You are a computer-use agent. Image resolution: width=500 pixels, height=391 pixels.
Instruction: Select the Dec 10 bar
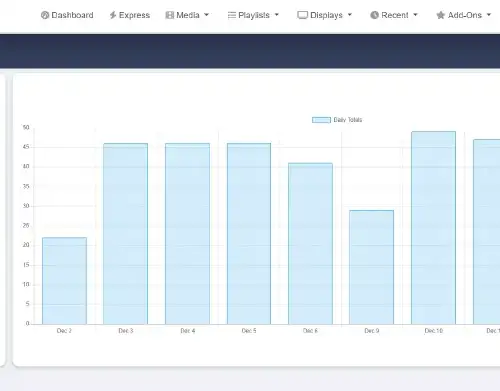433,228
